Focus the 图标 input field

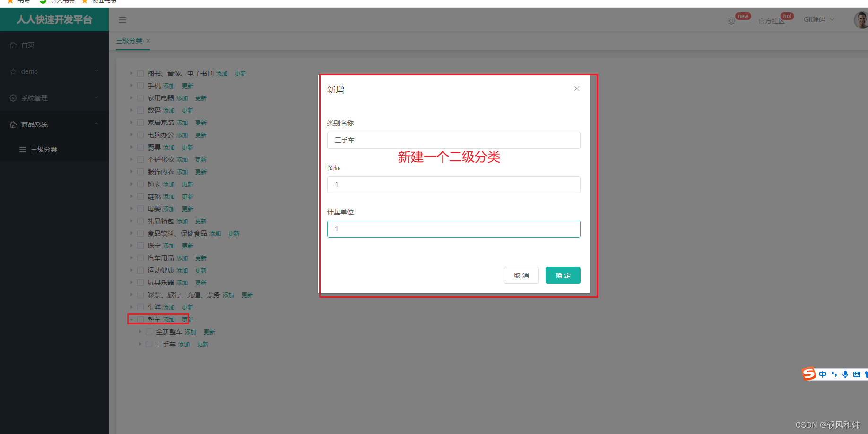(454, 185)
